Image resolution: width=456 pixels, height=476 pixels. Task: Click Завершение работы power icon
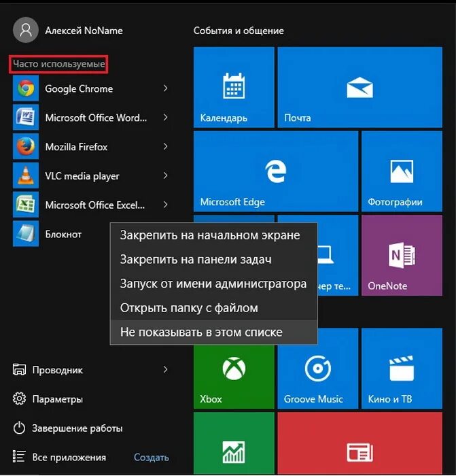[20, 428]
